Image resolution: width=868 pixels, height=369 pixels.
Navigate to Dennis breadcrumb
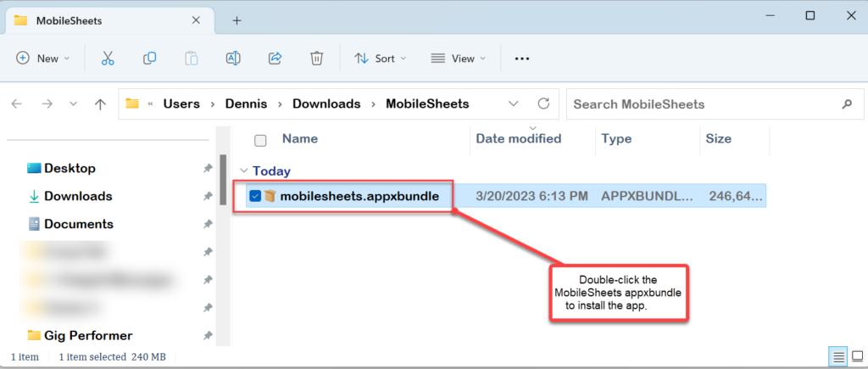(x=246, y=103)
